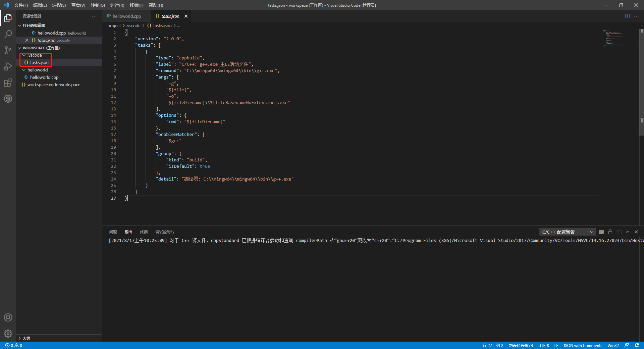Screen dimensions: 644x349
Task: Click tasks.json in the breadcrumb
Action: [162, 26]
